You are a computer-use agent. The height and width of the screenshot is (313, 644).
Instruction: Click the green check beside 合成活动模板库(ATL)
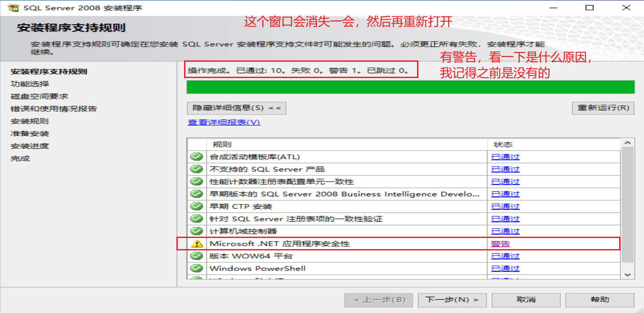(197, 156)
